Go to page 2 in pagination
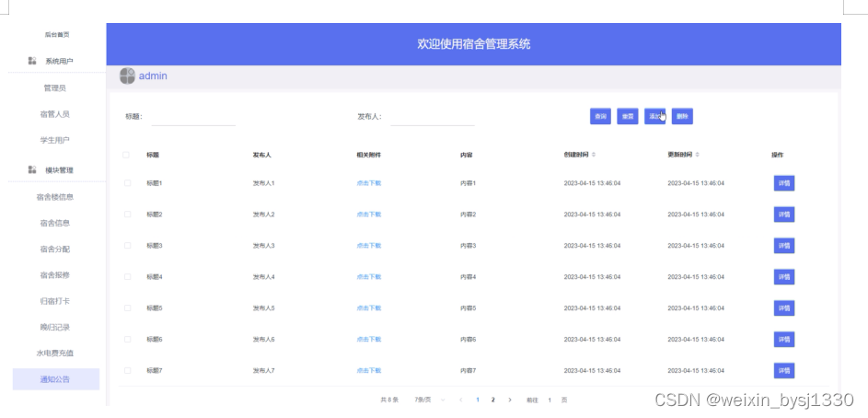The width and height of the screenshot is (868, 418). pyautogui.click(x=492, y=400)
